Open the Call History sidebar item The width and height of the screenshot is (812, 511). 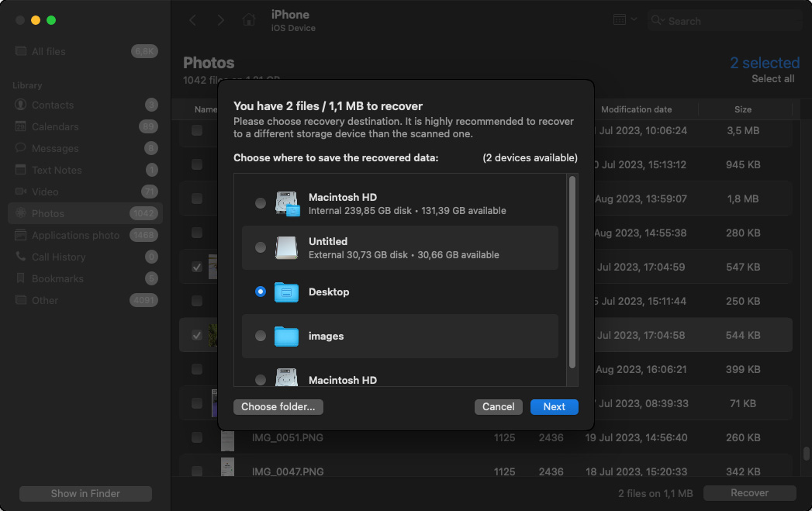[58, 257]
